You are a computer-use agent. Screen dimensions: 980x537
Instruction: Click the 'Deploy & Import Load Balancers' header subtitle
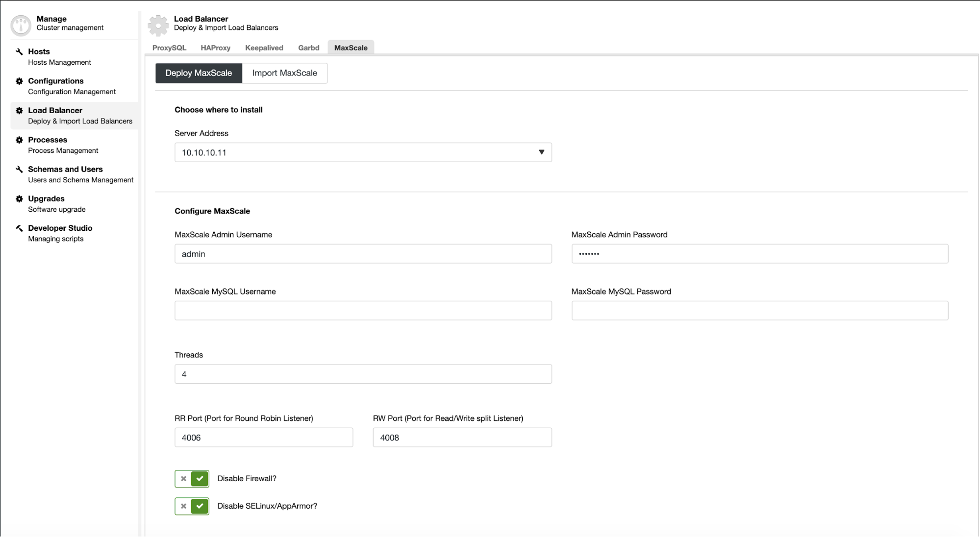(226, 28)
